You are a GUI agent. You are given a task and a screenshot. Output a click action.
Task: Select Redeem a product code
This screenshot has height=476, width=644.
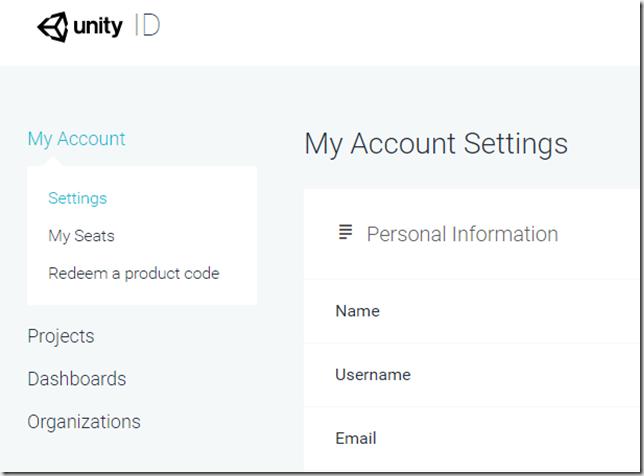[x=134, y=274]
